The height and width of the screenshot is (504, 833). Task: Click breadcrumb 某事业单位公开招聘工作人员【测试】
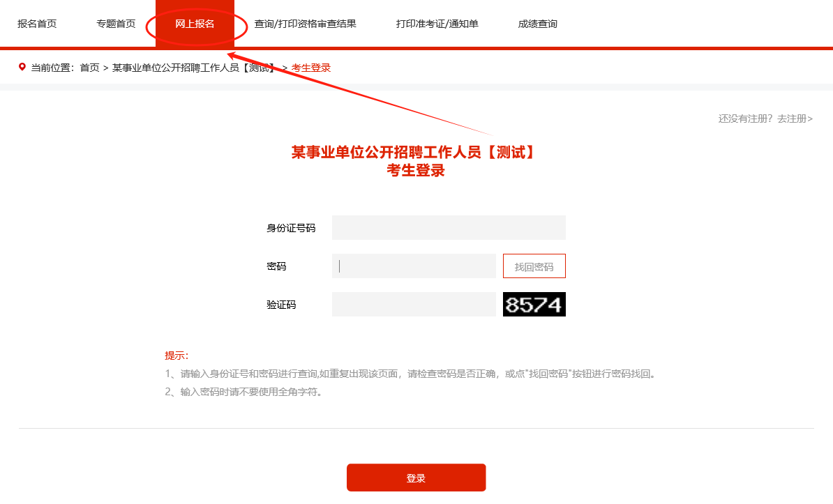[x=194, y=68]
